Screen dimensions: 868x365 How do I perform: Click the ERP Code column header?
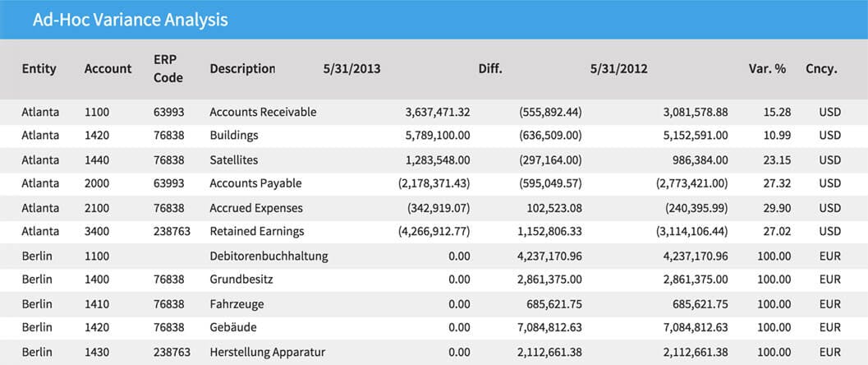click(168, 69)
